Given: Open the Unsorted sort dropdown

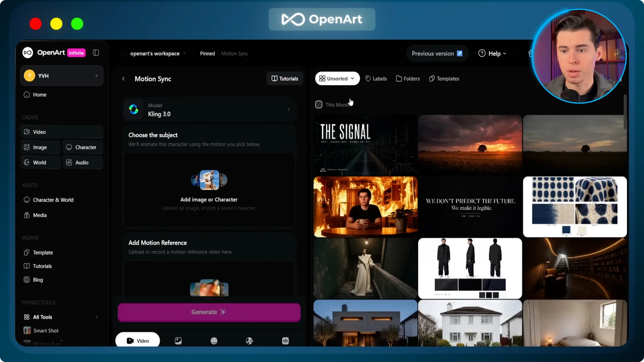Looking at the screenshot, I should click(x=337, y=78).
